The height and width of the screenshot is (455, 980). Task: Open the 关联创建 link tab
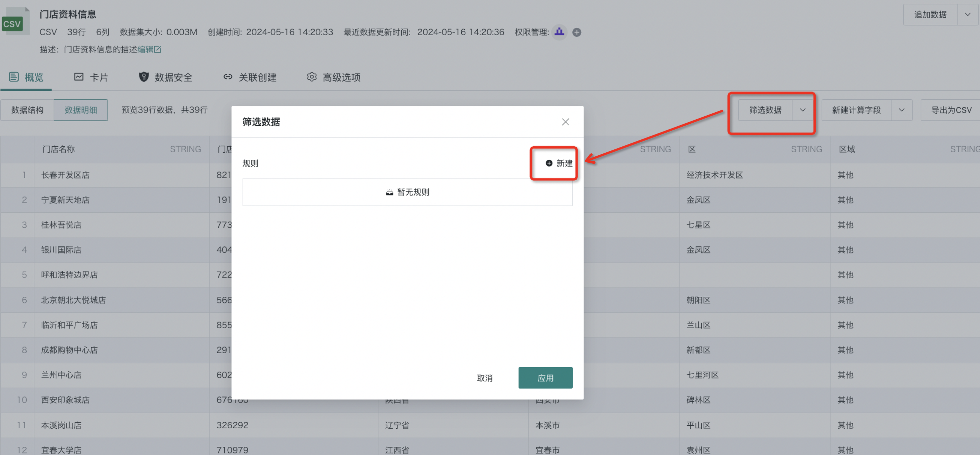tap(250, 77)
